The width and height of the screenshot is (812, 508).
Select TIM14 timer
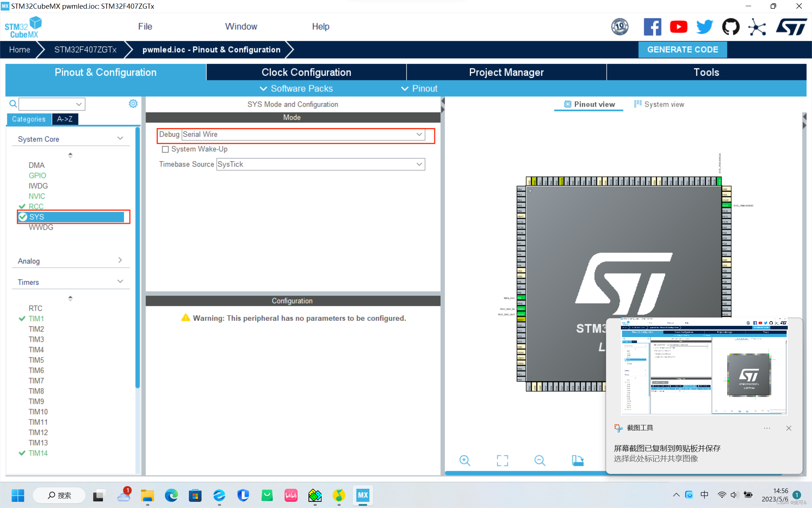point(38,453)
